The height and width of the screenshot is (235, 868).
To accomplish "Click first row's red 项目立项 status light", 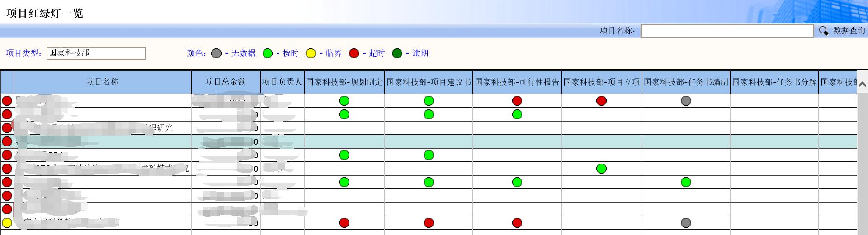I will coord(601,101).
